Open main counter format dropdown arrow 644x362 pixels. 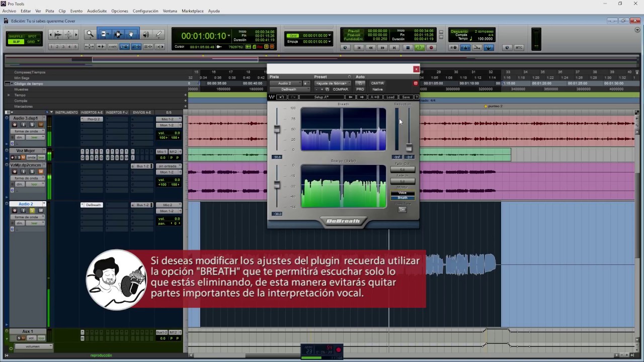tap(229, 36)
